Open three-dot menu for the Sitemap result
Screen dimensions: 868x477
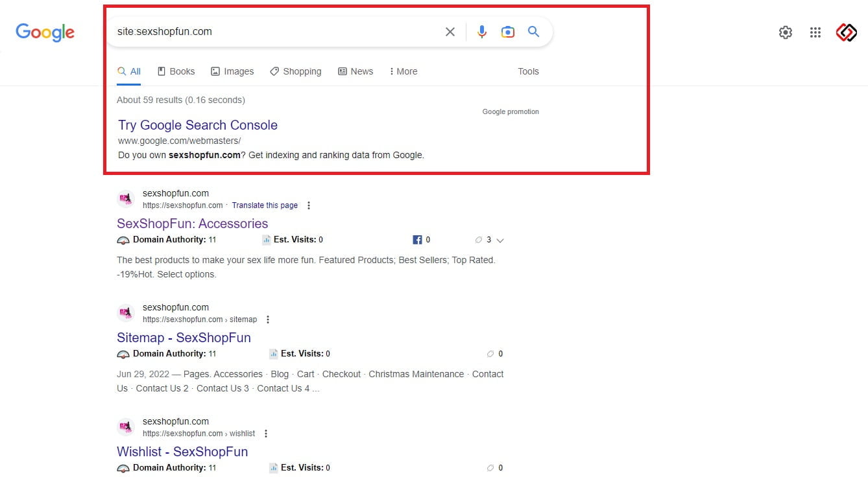(268, 320)
